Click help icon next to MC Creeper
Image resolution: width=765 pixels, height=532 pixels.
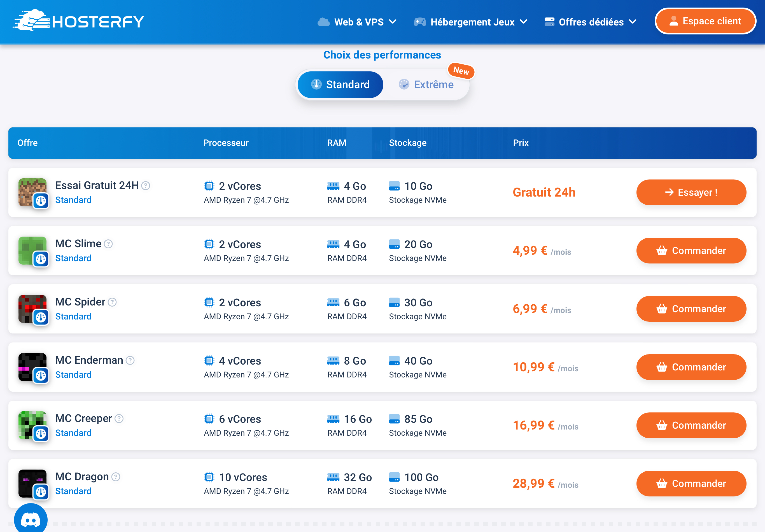coord(119,419)
